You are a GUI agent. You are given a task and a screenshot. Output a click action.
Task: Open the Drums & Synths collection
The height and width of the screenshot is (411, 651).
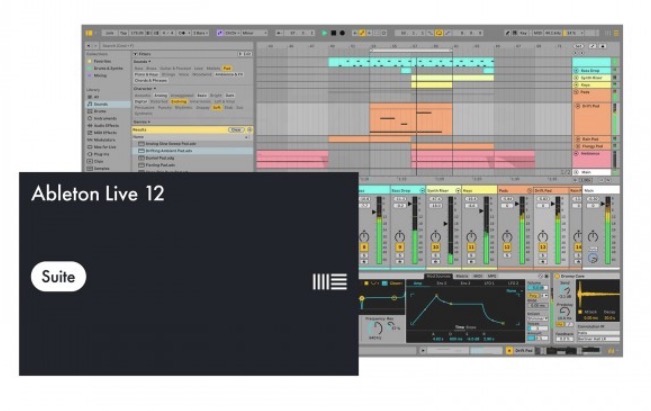[108, 68]
